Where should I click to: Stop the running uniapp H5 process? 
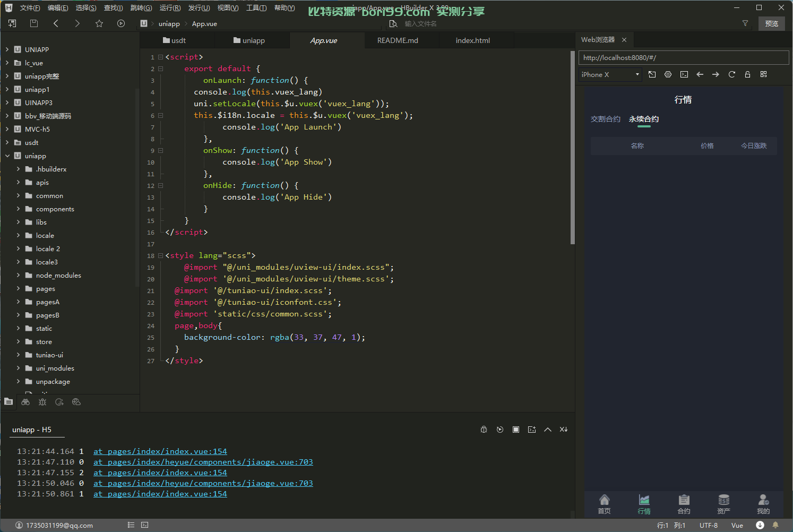pyautogui.click(x=516, y=430)
